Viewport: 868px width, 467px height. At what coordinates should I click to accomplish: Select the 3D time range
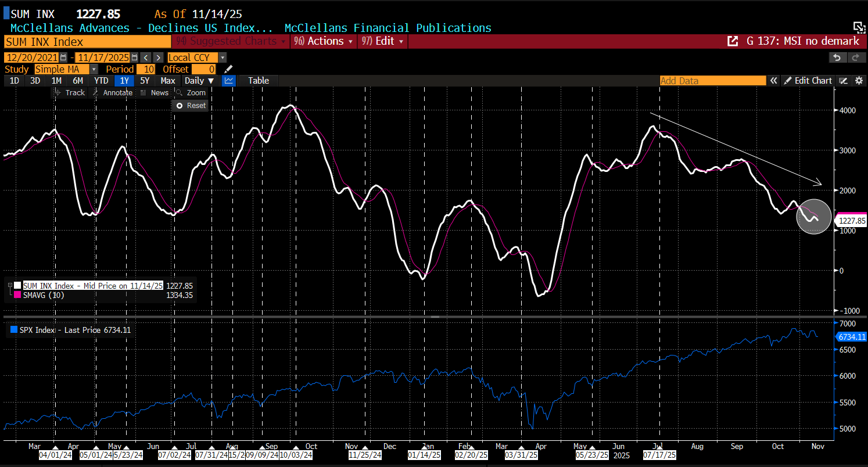click(x=35, y=81)
